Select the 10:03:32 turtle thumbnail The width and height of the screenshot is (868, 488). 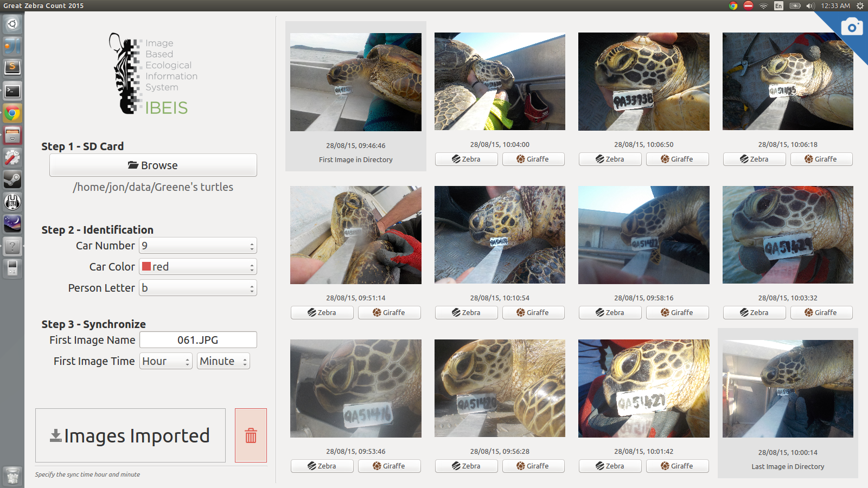[x=788, y=235]
